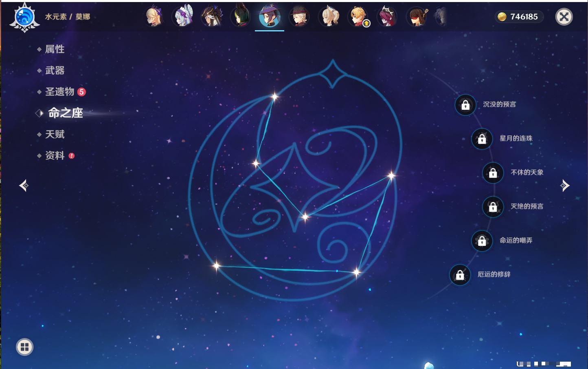Click lock icon for 星月的连珠
This screenshot has width=588, height=369.
click(x=482, y=139)
